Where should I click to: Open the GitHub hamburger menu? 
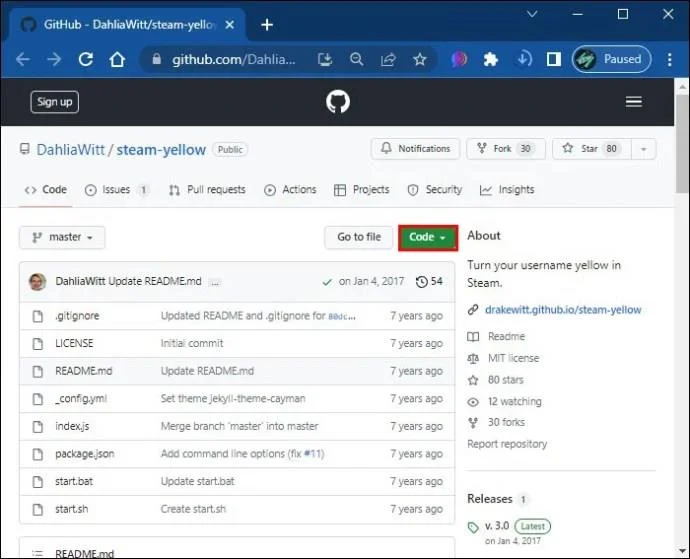pyautogui.click(x=634, y=102)
